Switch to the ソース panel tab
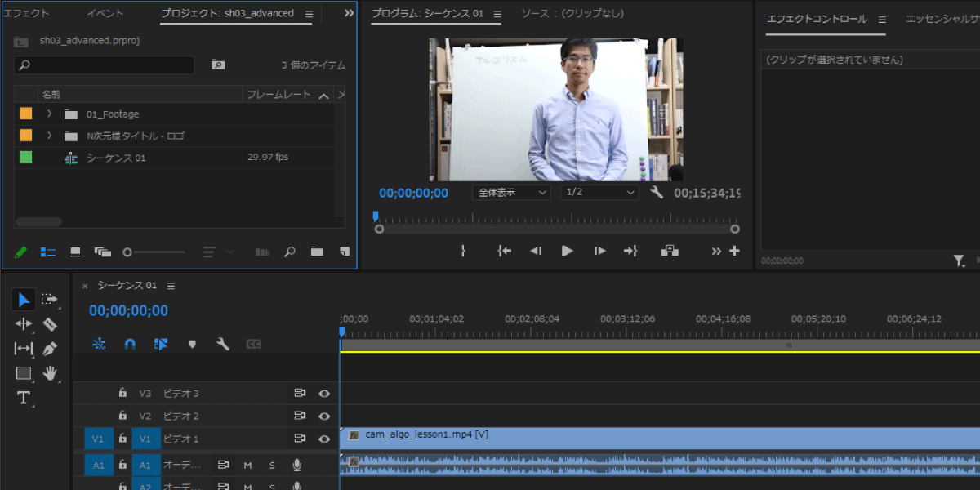Viewport: 980px width, 490px height. point(572,14)
